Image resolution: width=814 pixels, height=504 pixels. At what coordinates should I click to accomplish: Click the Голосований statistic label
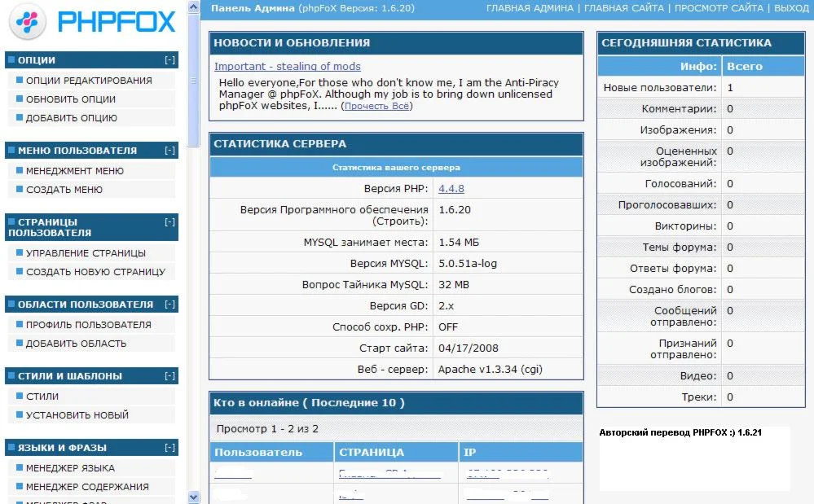click(x=680, y=183)
